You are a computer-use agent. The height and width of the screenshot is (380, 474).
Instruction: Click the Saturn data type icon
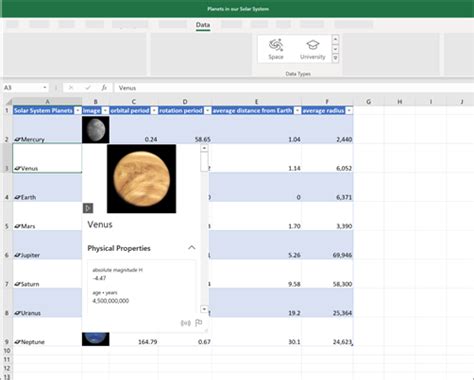coord(17,284)
